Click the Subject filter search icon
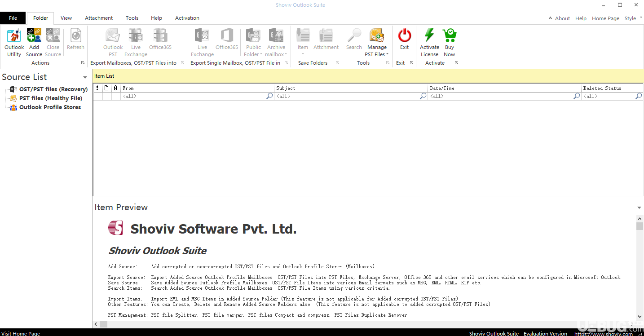644x336 pixels. pyautogui.click(x=423, y=96)
